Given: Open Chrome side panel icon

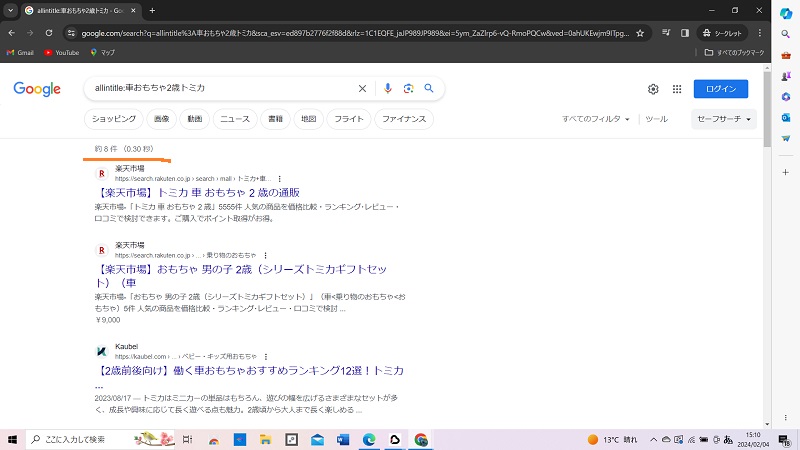Looking at the screenshot, I should 685,33.
